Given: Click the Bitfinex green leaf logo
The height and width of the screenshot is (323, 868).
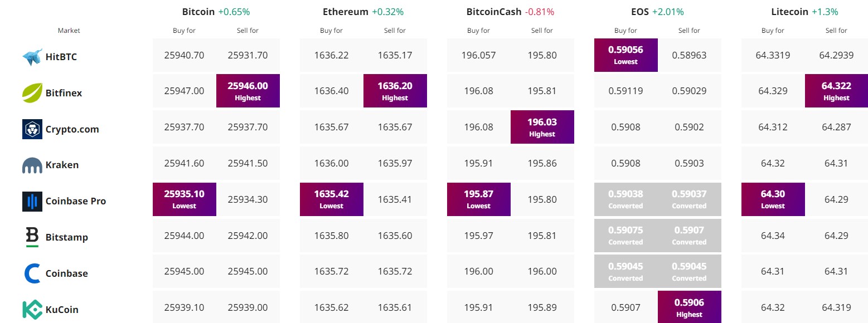Looking at the screenshot, I should pyautogui.click(x=32, y=93).
